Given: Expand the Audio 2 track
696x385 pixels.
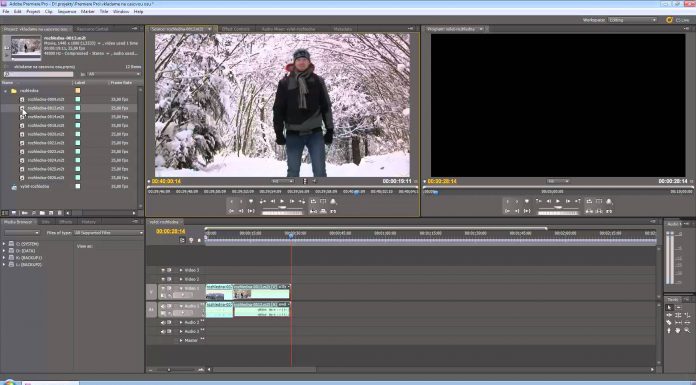Looking at the screenshot, I should coord(181,322).
